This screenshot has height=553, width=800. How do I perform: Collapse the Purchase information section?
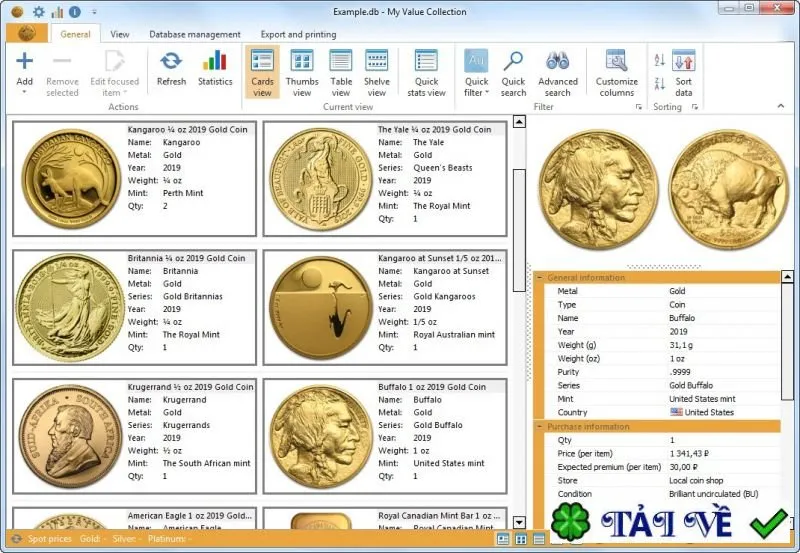pyautogui.click(x=540, y=426)
